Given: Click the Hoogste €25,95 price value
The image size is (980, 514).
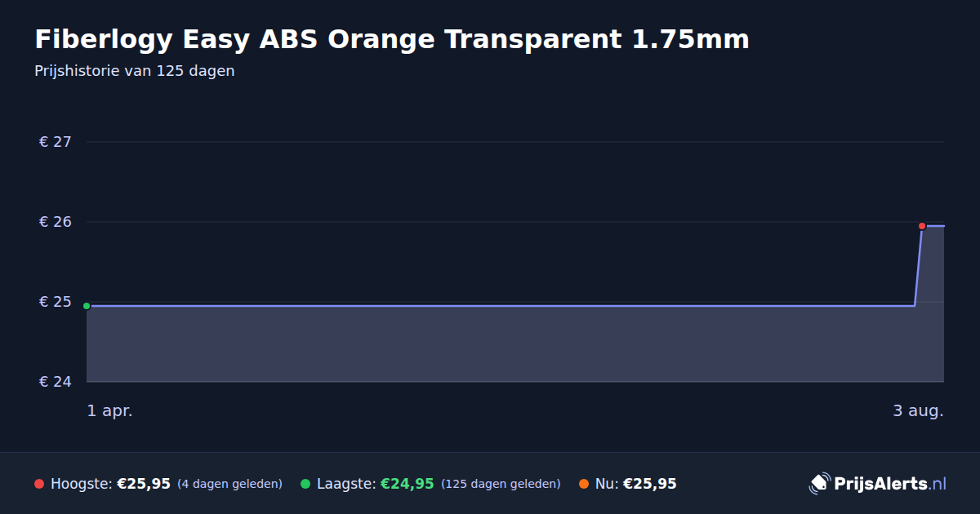Looking at the screenshot, I should tap(144, 484).
